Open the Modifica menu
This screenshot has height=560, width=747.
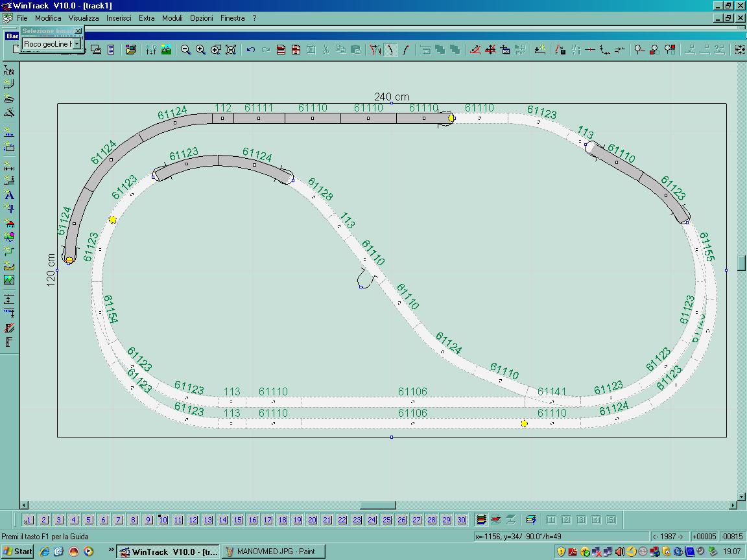click(47, 18)
